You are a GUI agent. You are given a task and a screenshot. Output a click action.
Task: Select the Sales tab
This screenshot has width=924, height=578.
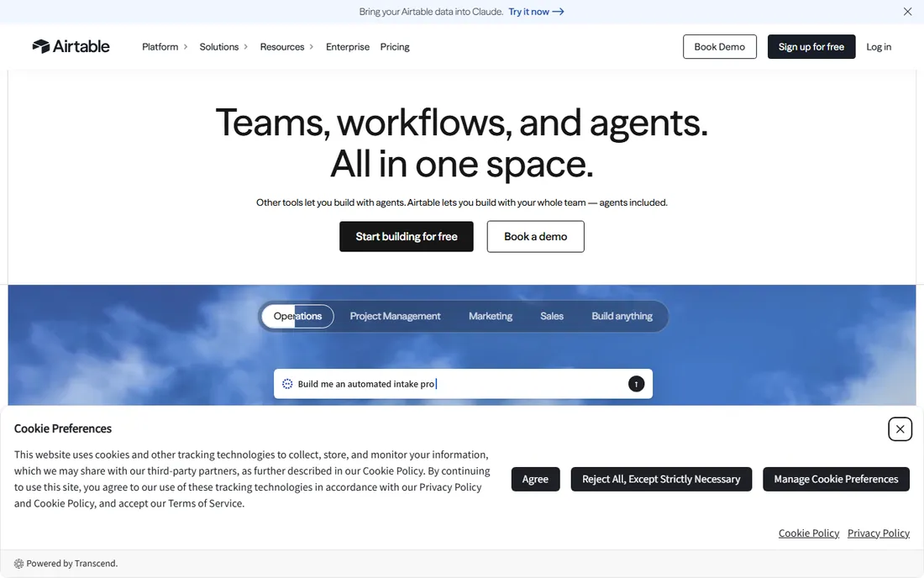click(552, 317)
